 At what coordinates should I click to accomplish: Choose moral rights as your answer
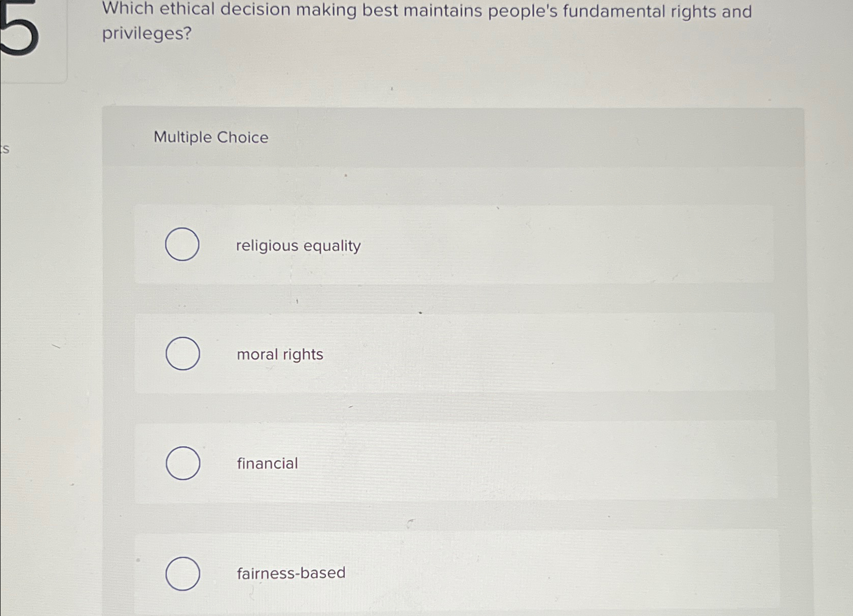[279, 354]
